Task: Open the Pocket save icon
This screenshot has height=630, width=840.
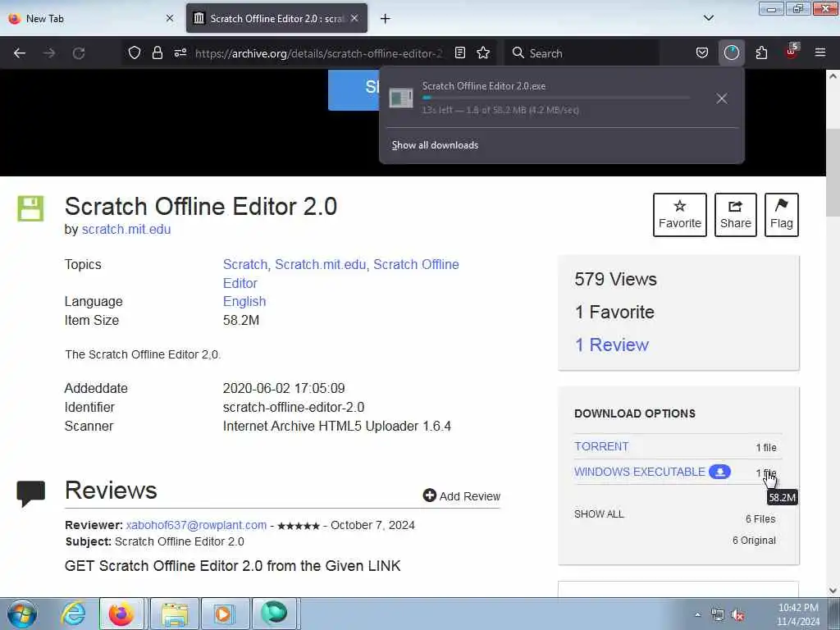Action: pos(702,53)
